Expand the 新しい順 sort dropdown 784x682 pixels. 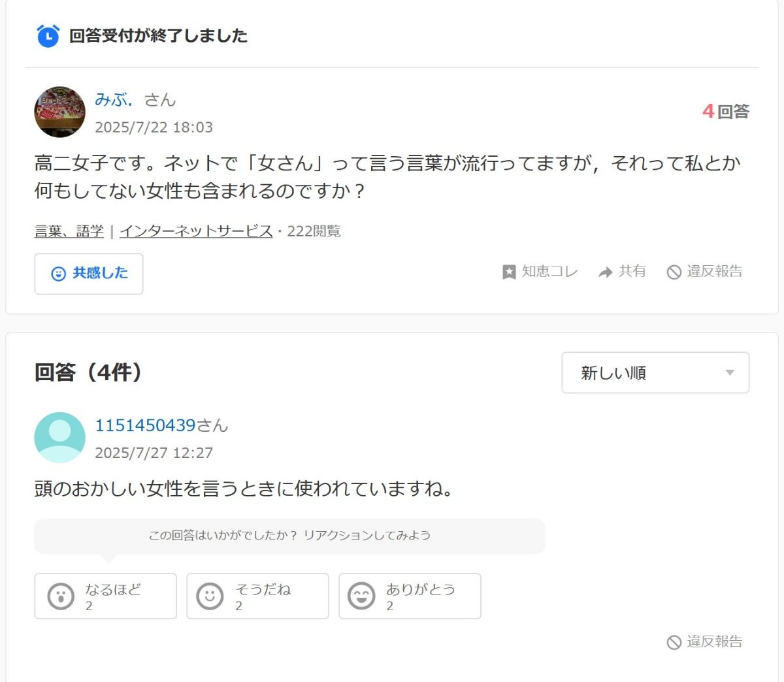point(655,373)
